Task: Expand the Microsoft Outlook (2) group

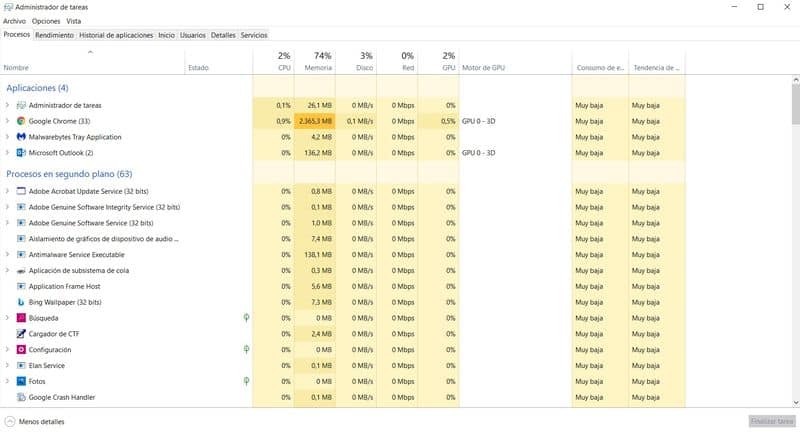Action: click(7, 153)
